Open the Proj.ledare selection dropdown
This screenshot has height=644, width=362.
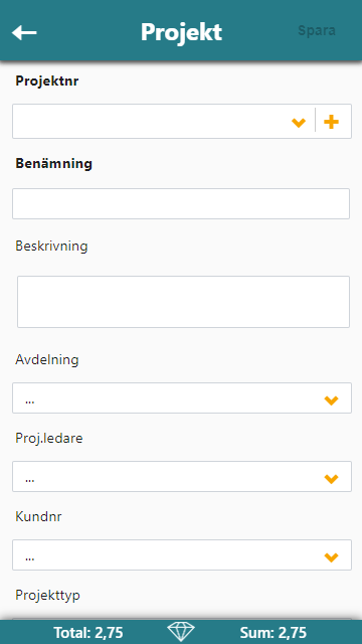pos(182,476)
